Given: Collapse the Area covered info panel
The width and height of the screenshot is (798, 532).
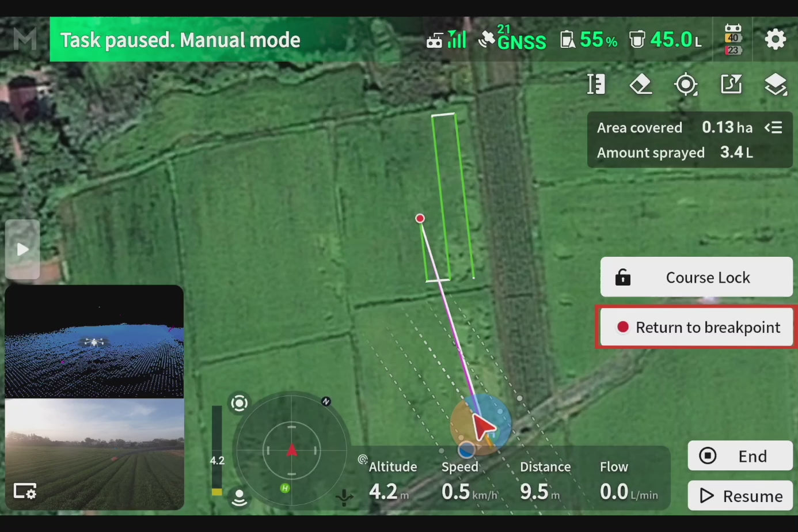Looking at the screenshot, I should click(773, 128).
